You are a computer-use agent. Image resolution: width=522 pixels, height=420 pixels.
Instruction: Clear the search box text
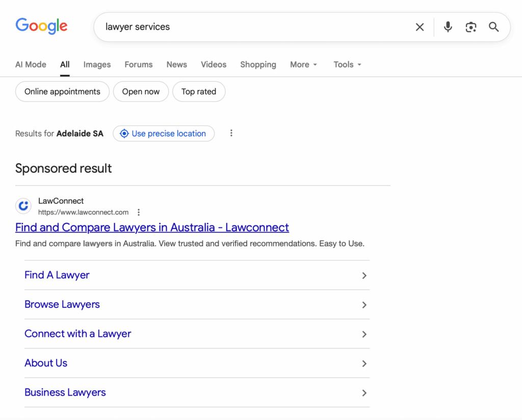point(420,27)
